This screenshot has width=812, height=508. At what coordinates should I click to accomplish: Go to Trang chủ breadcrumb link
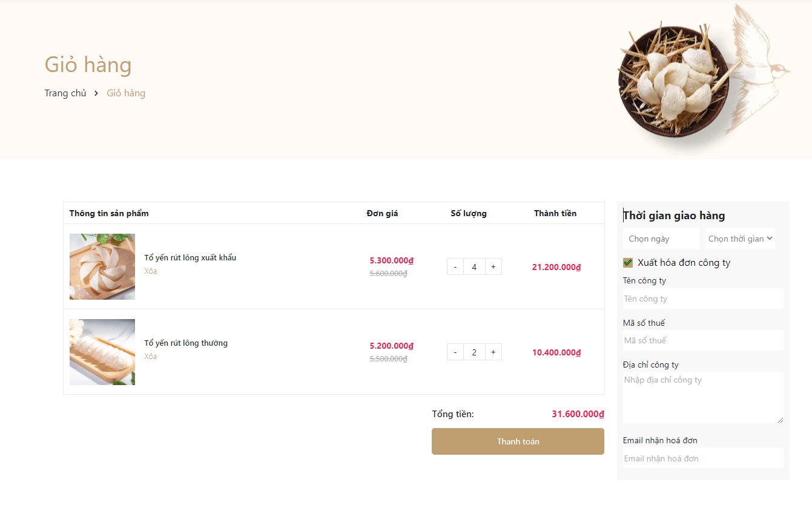pos(65,93)
